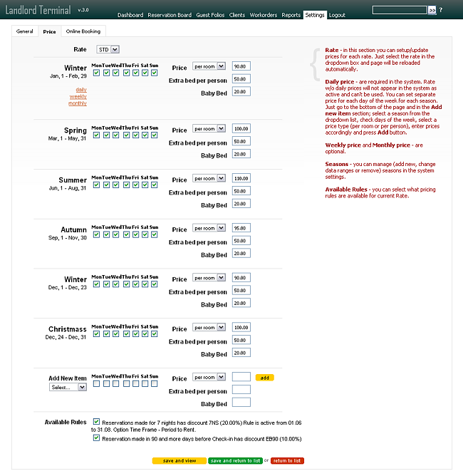Click Summer Extra bed per person field
The image size is (463, 476).
241,191
